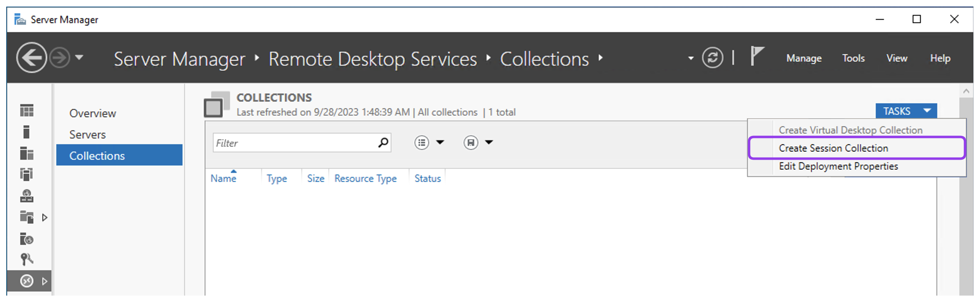
Task: Expand the Remote Desktop Services sidebar arrow
Action: pyautogui.click(x=45, y=281)
